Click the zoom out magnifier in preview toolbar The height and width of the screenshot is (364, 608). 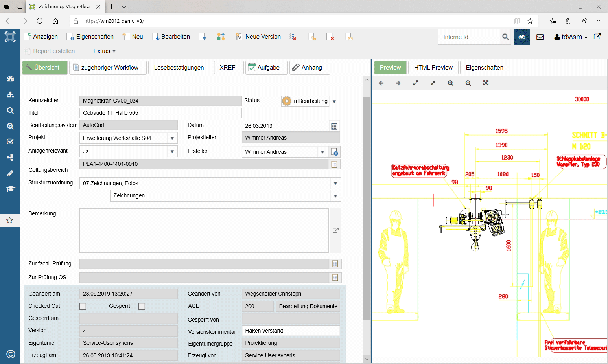click(468, 83)
